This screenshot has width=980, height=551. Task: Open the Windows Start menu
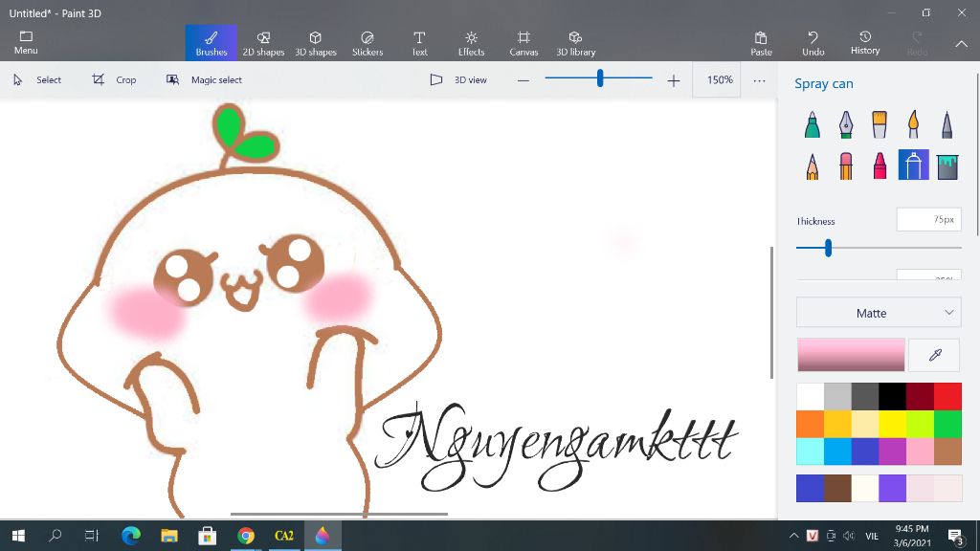18,536
